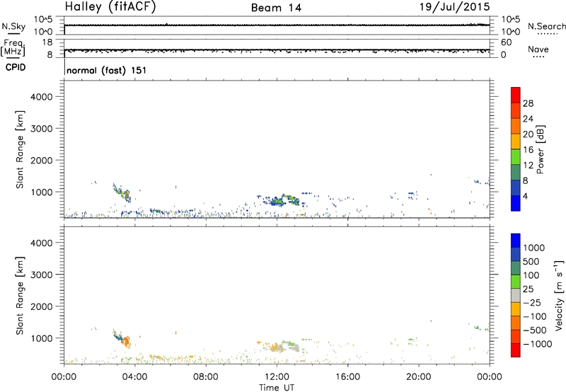Click the orange velocity echo patch near 03:30 UT
Viewport: 566px width, 392px height.
[x=126, y=341]
